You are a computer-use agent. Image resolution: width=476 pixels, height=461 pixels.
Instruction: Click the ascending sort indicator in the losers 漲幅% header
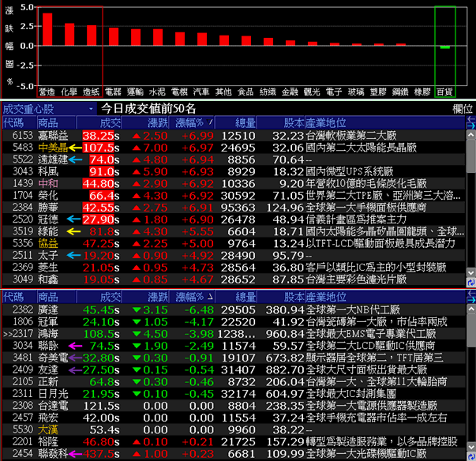click(x=210, y=297)
